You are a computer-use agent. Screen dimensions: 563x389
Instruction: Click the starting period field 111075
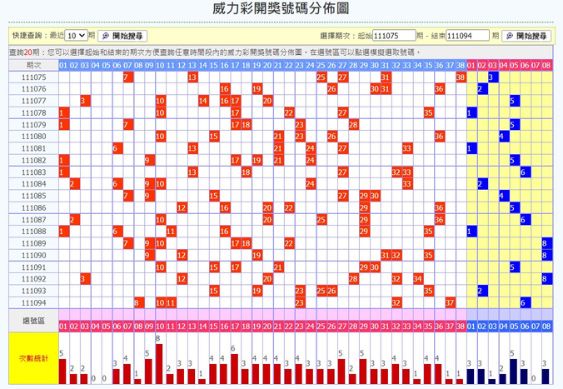click(394, 36)
